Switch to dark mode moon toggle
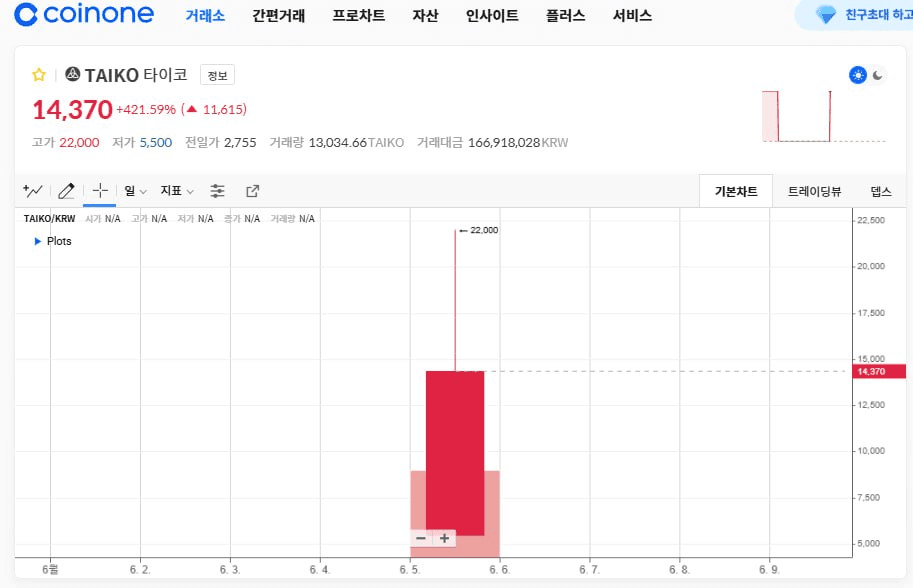This screenshot has height=588, width=913. pos(878,75)
